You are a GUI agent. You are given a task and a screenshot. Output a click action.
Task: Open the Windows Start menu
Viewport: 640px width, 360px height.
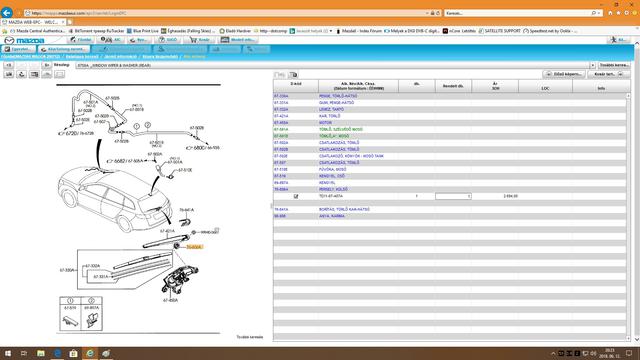click(x=8, y=353)
